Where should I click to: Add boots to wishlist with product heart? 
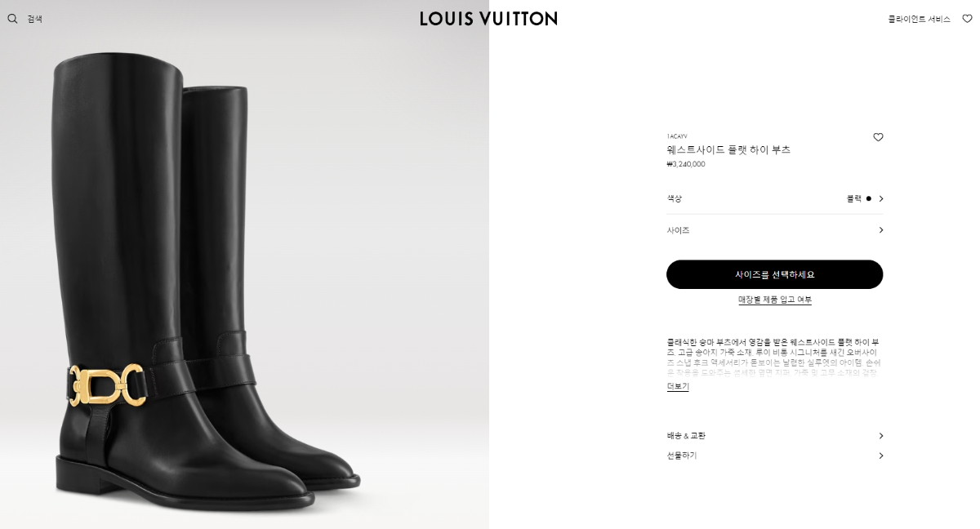point(878,137)
